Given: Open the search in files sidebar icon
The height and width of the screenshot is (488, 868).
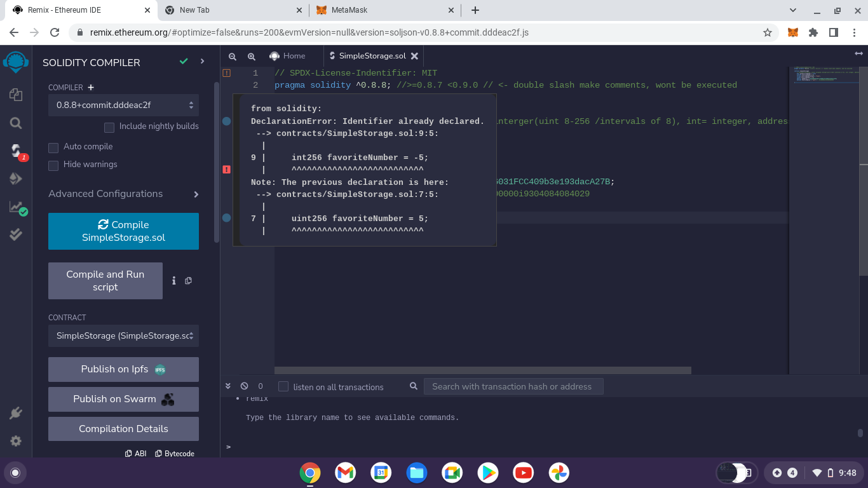Looking at the screenshot, I should [x=16, y=123].
